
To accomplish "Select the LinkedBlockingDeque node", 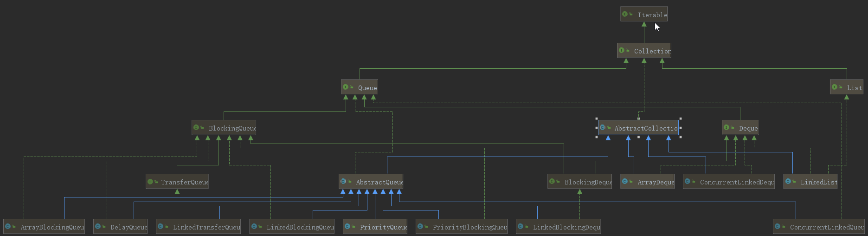I will [559, 227].
